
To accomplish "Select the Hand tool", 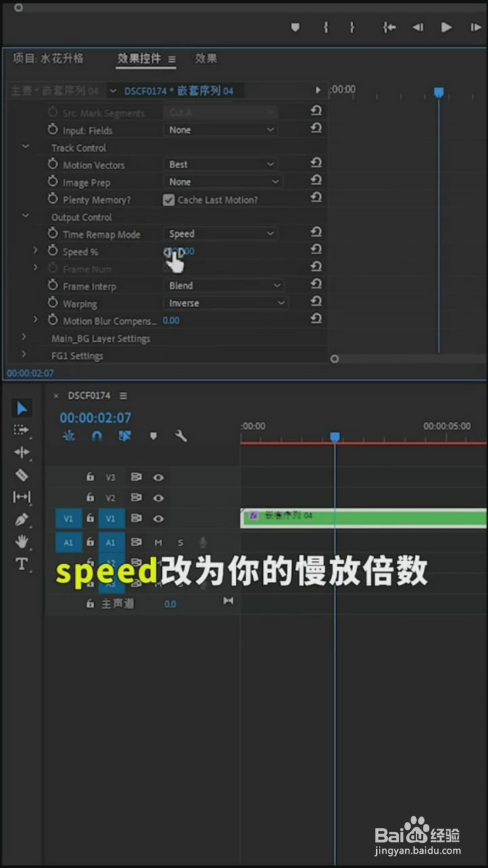I will [22, 541].
